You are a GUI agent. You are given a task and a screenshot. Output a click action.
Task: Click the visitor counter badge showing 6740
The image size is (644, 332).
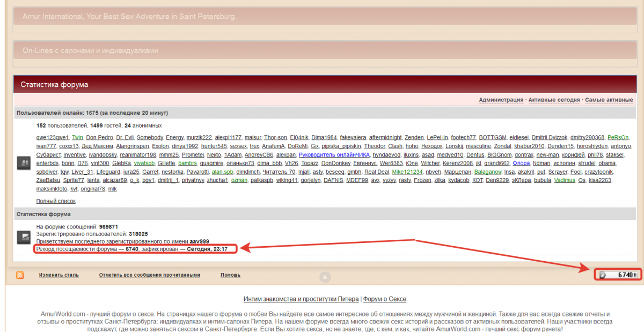[x=618, y=275]
